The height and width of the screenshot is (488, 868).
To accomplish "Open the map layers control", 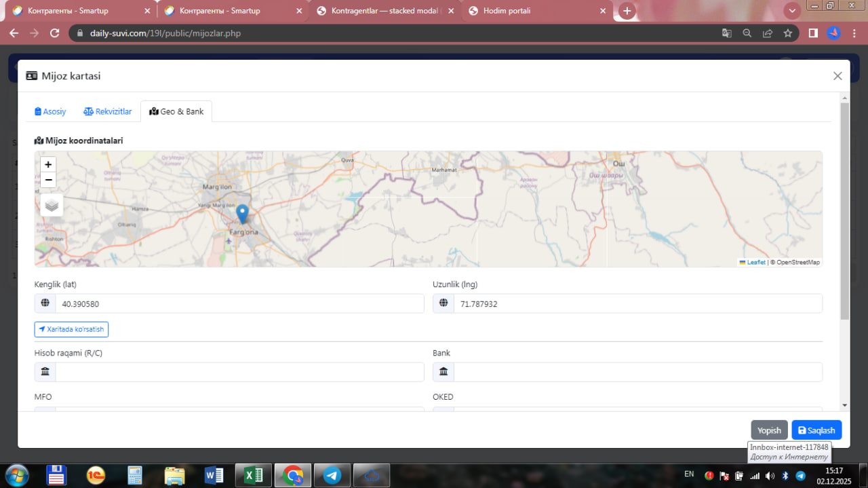I will coord(52,205).
